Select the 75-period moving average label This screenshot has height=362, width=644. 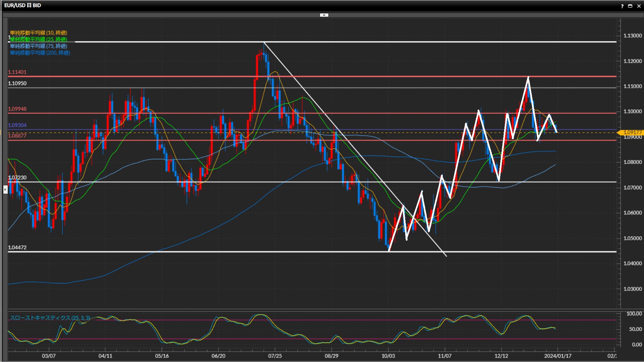[39, 46]
